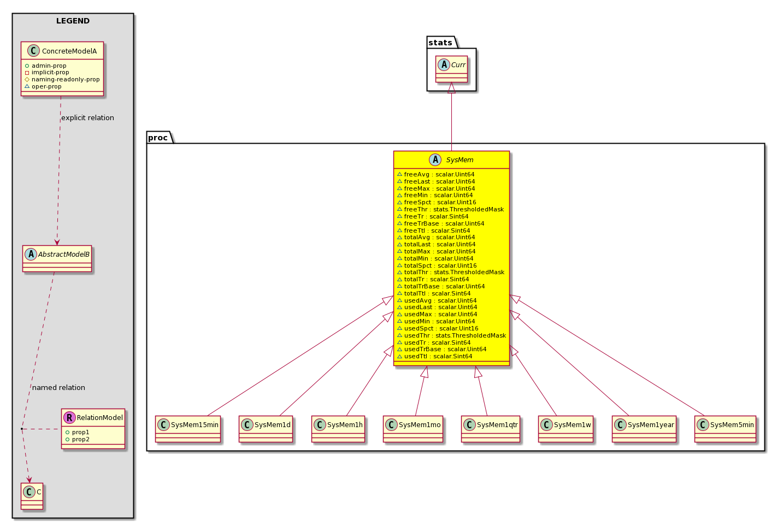Select the SysMem1h class label
This screenshot has height=532, width=783.
pos(345,424)
